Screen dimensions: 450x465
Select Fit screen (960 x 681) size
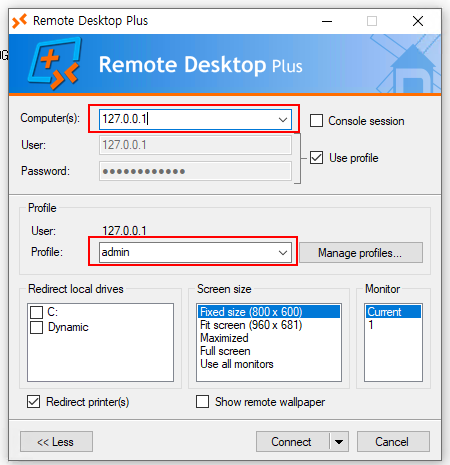point(251,325)
